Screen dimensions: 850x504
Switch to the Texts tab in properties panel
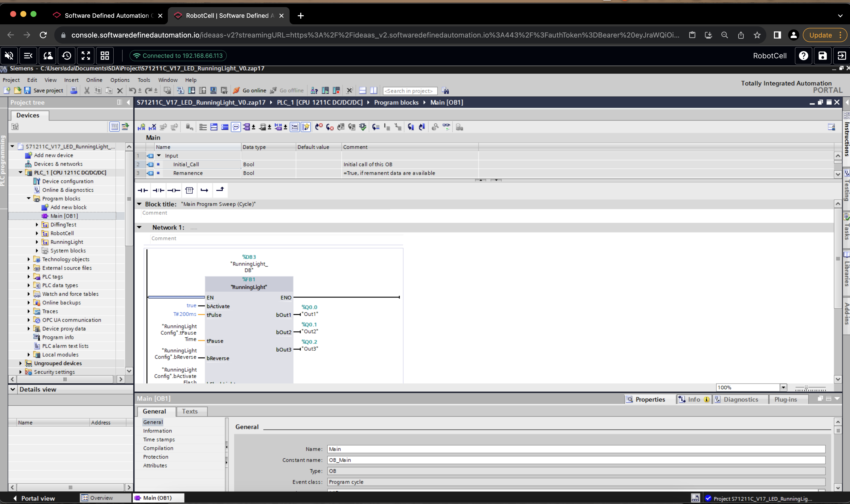point(190,411)
